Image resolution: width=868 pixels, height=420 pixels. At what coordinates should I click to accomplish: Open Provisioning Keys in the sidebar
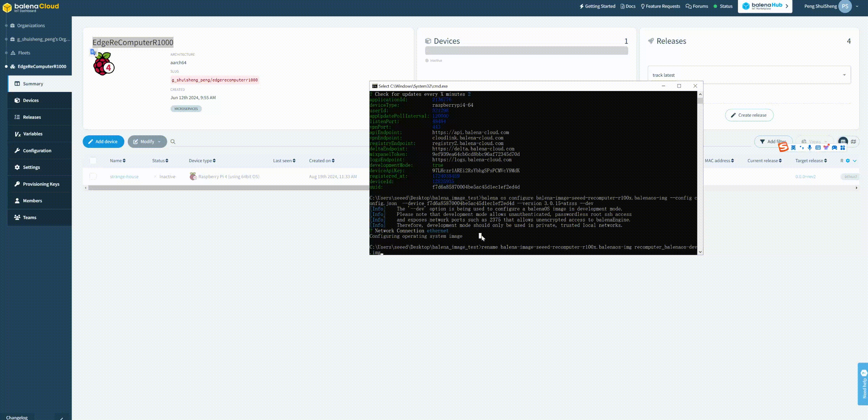coord(41,184)
